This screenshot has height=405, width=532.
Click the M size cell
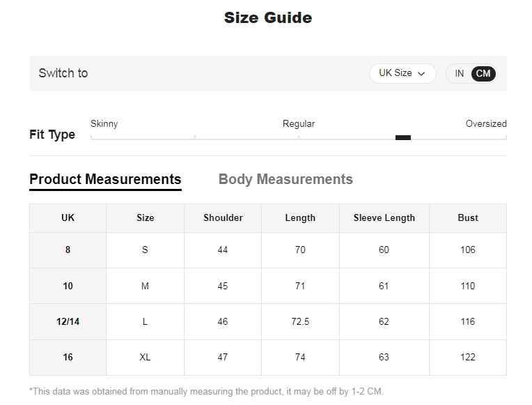[x=145, y=286]
